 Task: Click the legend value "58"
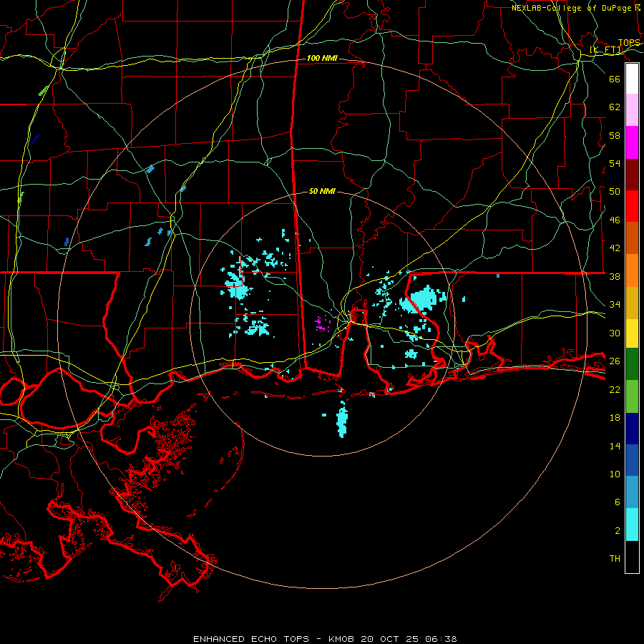[x=615, y=135]
